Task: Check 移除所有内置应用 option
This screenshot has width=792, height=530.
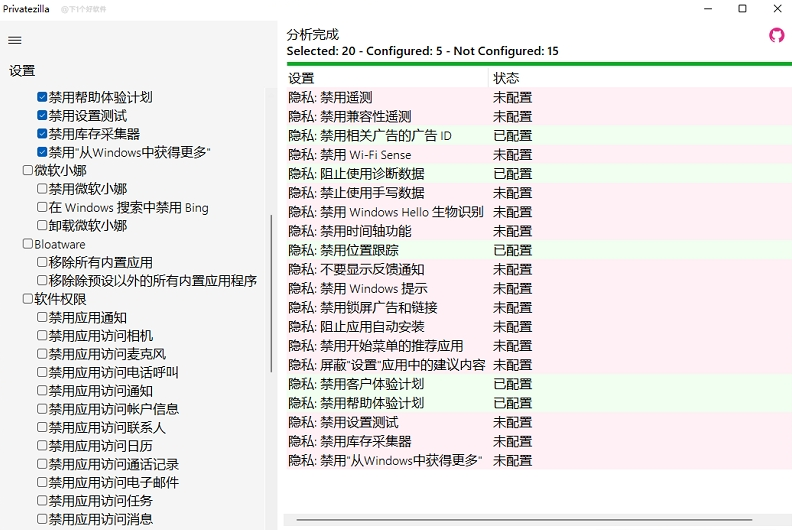Action: click(x=42, y=262)
